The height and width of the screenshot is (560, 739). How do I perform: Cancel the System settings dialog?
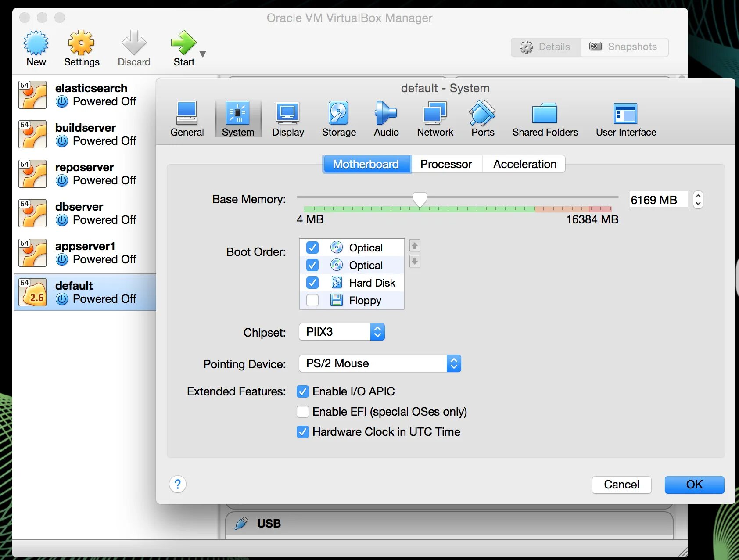click(x=621, y=485)
